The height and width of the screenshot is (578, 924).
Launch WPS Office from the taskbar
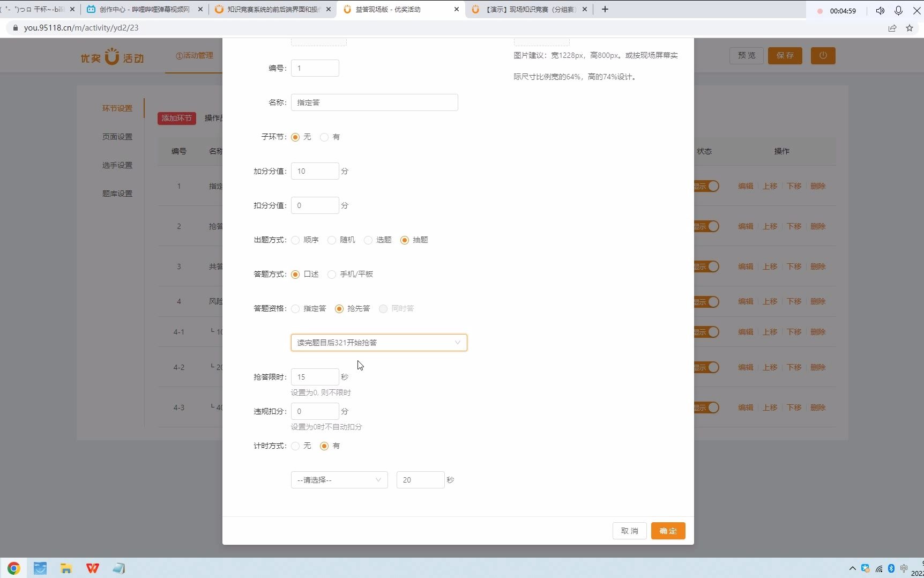tap(92, 568)
